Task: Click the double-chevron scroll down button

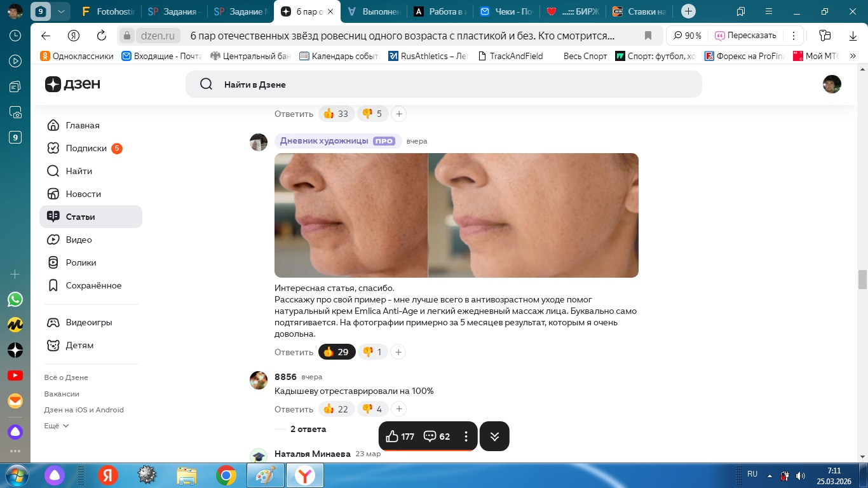Action: (494, 437)
